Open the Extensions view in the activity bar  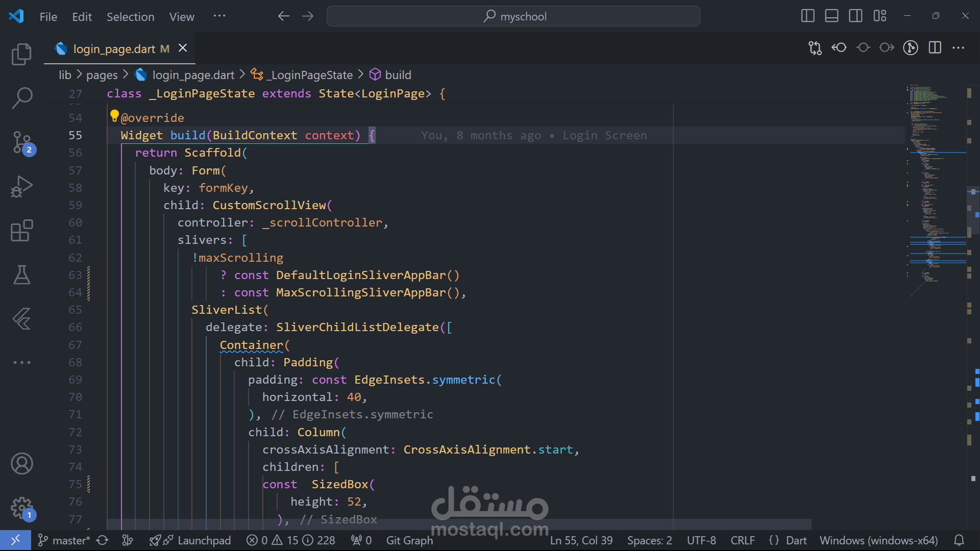point(21,231)
